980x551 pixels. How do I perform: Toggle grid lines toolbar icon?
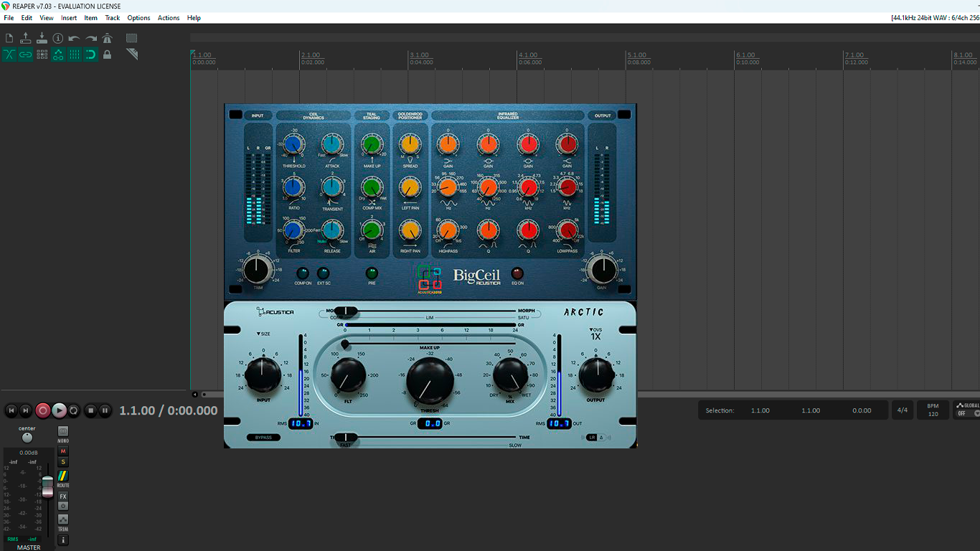tap(75, 55)
